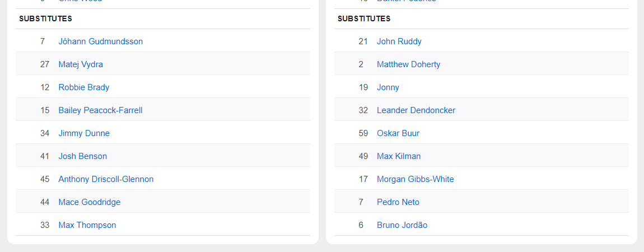Click the Matej Vydra link
The height and width of the screenshot is (252, 644).
tap(81, 64)
